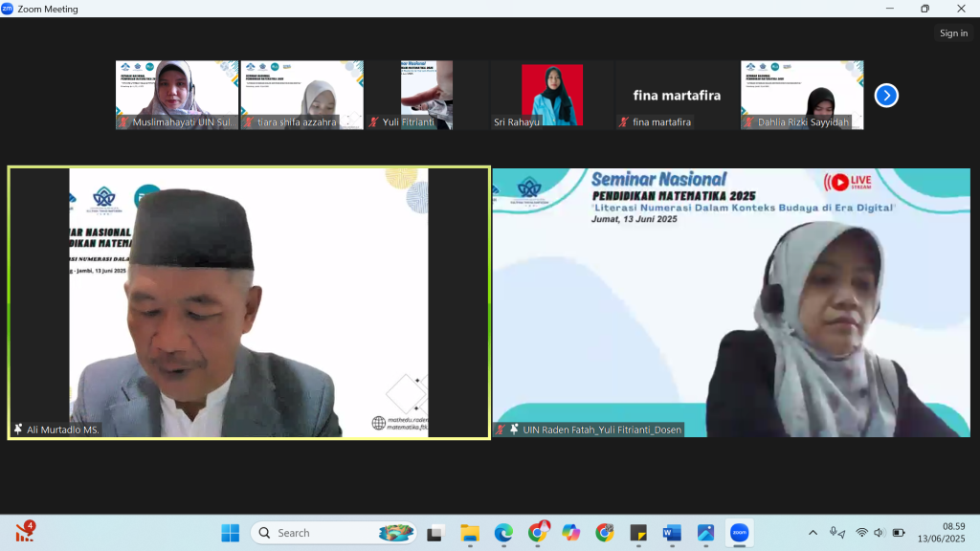The height and width of the screenshot is (551, 980).
Task: Open the Copilot icon in the taskbar
Action: [x=571, y=533]
